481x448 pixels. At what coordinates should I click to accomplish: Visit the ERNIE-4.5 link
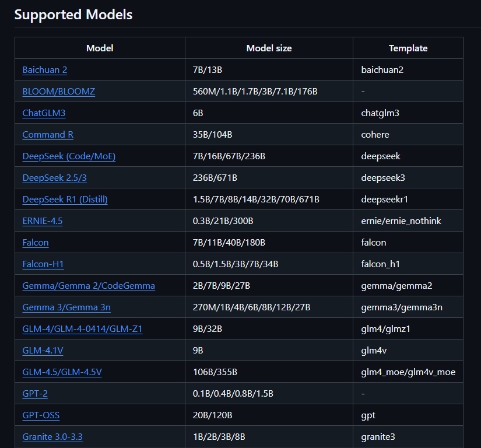[43, 221]
